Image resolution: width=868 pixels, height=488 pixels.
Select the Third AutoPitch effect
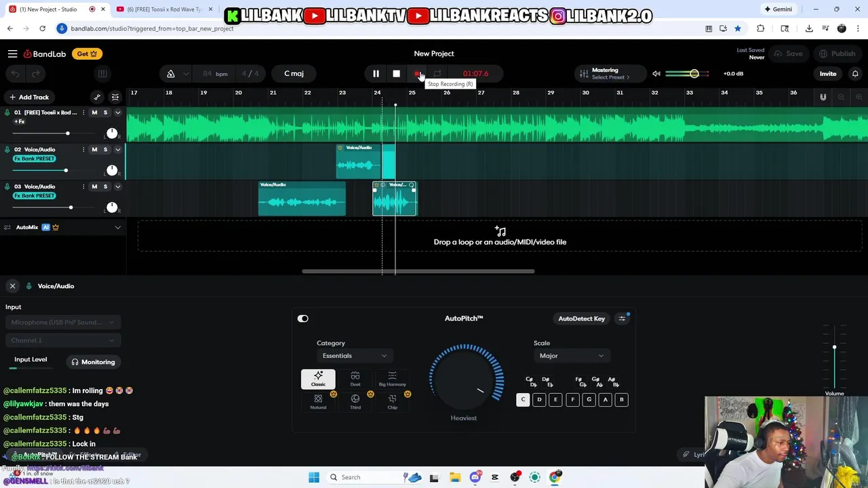pyautogui.click(x=355, y=401)
